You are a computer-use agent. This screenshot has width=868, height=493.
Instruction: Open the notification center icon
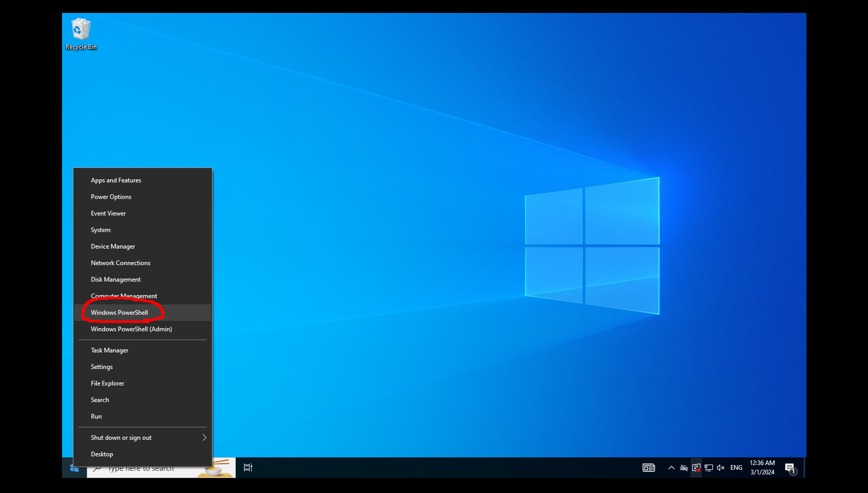coord(790,468)
